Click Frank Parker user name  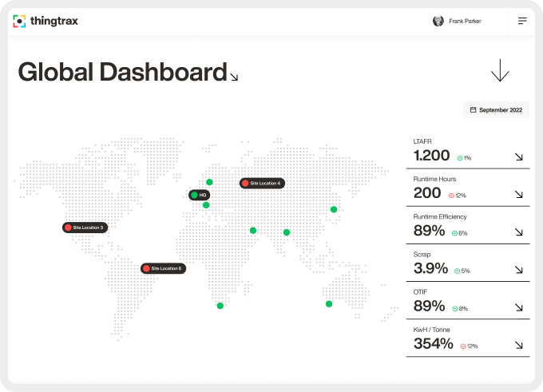point(466,22)
